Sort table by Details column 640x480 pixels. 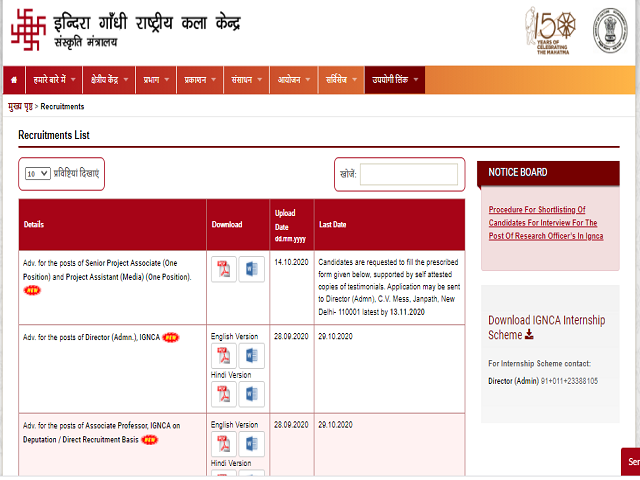point(112,225)
